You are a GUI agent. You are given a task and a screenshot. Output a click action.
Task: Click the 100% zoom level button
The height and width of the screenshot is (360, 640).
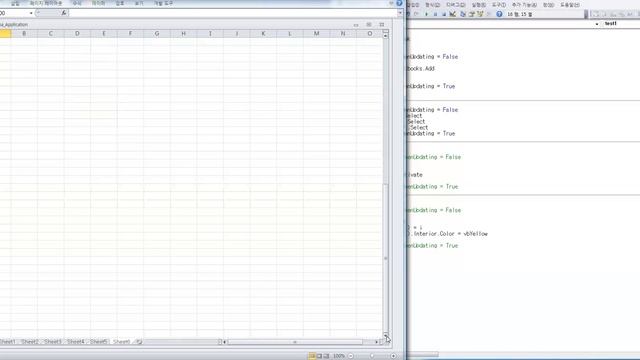coord(338,356)
